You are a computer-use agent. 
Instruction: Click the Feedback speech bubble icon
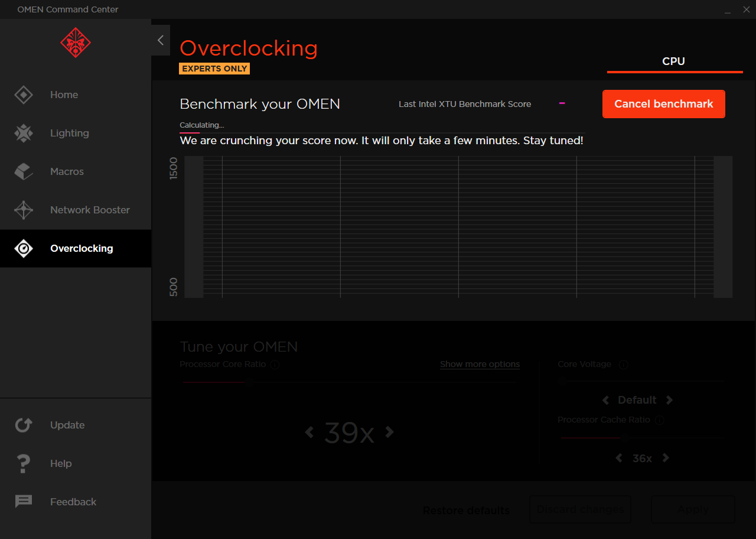pos(24,502)
